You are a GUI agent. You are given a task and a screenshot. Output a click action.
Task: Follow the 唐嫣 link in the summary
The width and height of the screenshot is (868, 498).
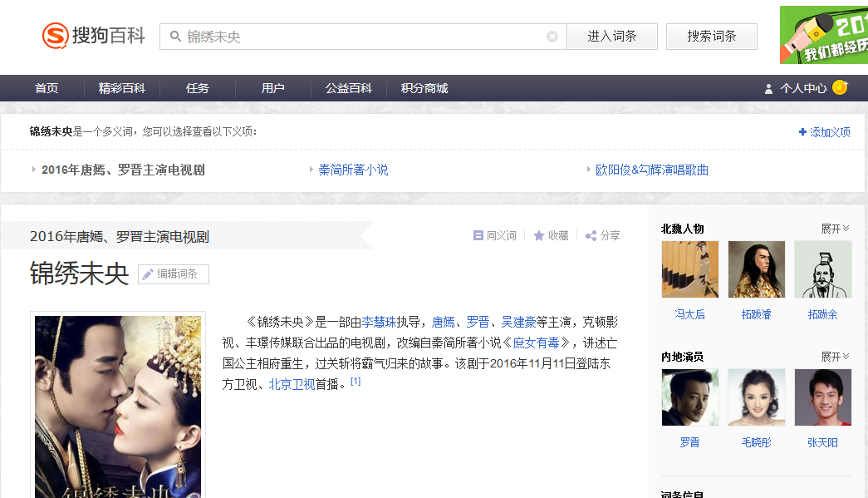tap(443, 322)
